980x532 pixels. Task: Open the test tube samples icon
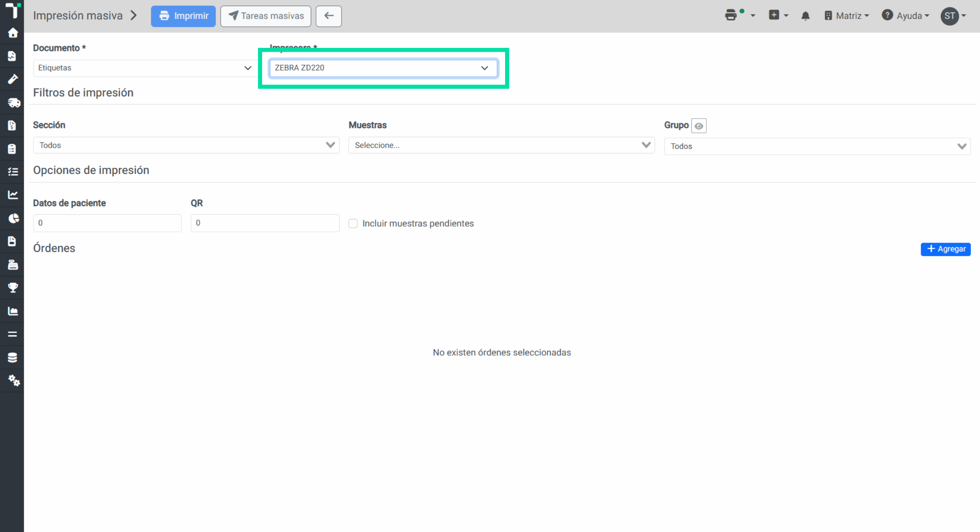[13, 79]
